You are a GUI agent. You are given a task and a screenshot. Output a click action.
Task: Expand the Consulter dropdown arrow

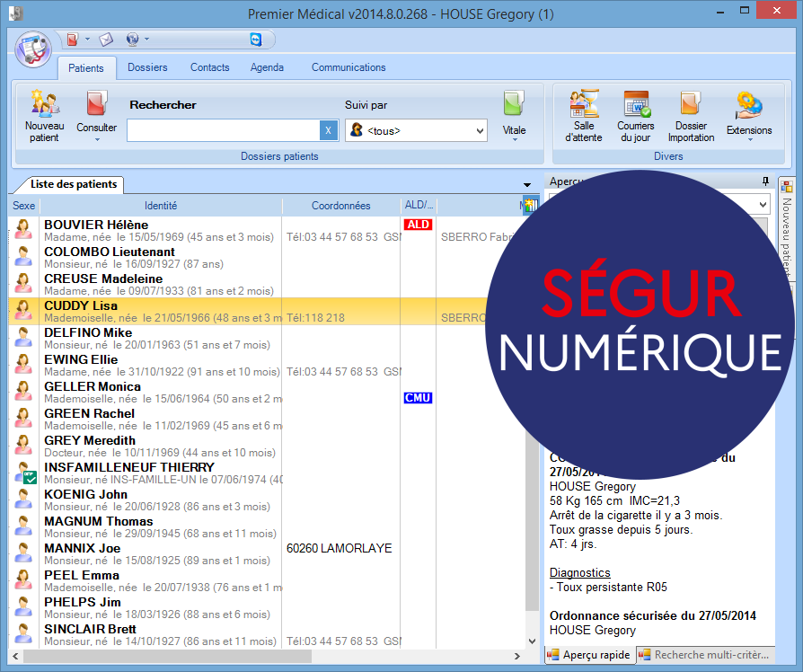pyautogui.click(x=97, y=140)
